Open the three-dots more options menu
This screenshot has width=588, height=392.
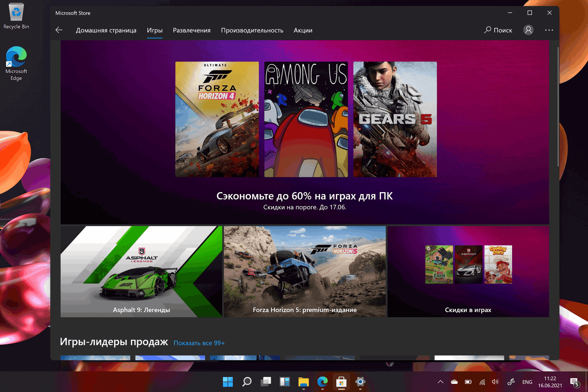(549, 30)
